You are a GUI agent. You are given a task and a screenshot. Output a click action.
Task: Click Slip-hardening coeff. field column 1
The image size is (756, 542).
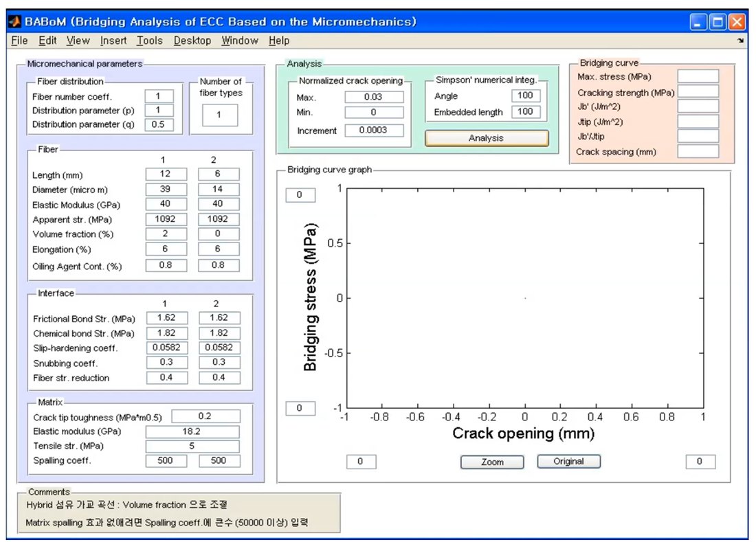(x=167, y=348)
